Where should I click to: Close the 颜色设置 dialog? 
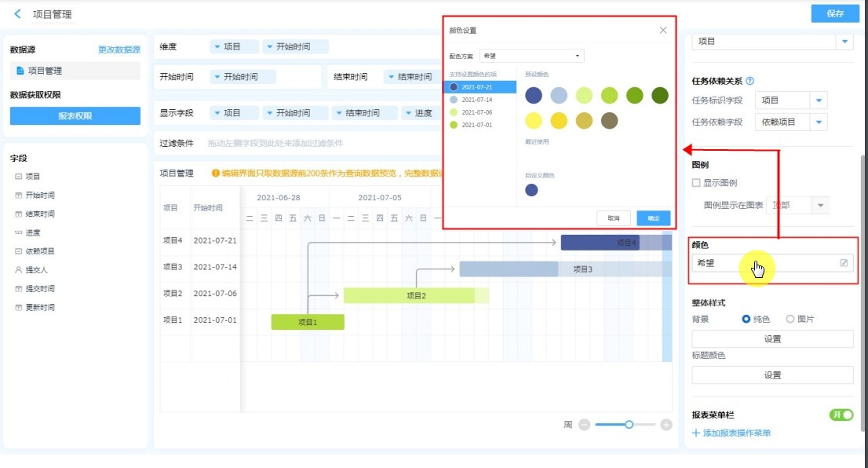click(x=662, y=31)
